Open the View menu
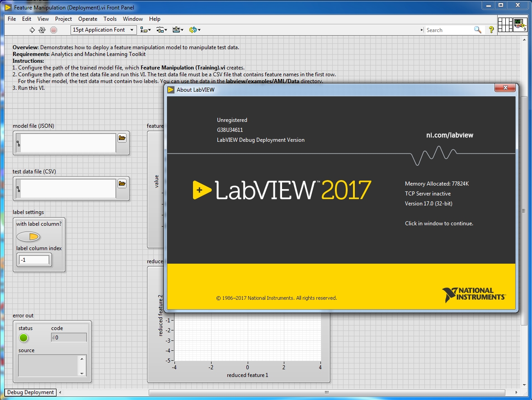Image resolution: width=532 pixels, height=400 pixels. [x=43, y=19]
